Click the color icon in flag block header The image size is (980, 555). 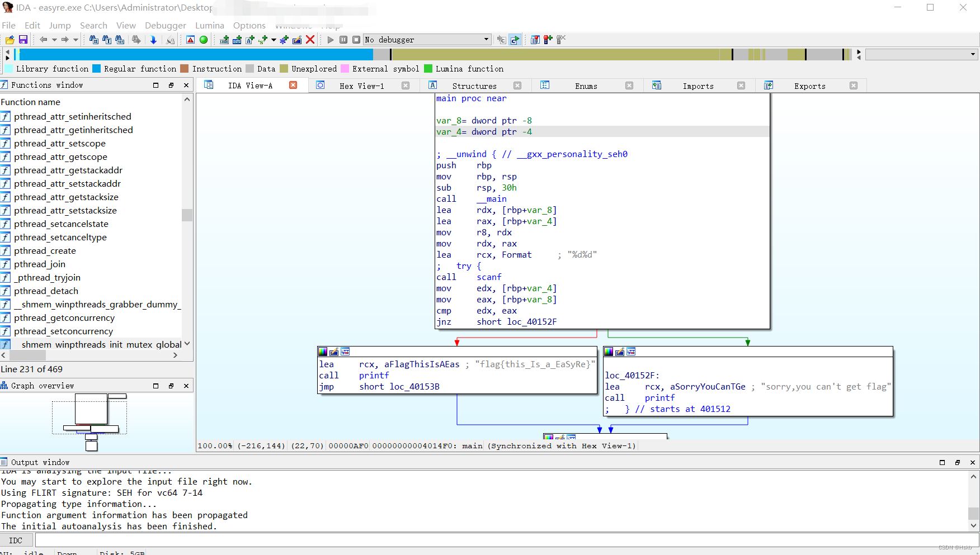coord(323,352)
